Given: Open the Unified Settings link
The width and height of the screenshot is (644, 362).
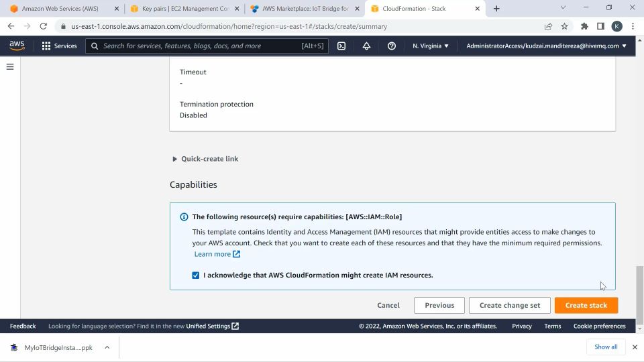Looking at the screenshot, I should pyautogui.click(x=213, y=326).
